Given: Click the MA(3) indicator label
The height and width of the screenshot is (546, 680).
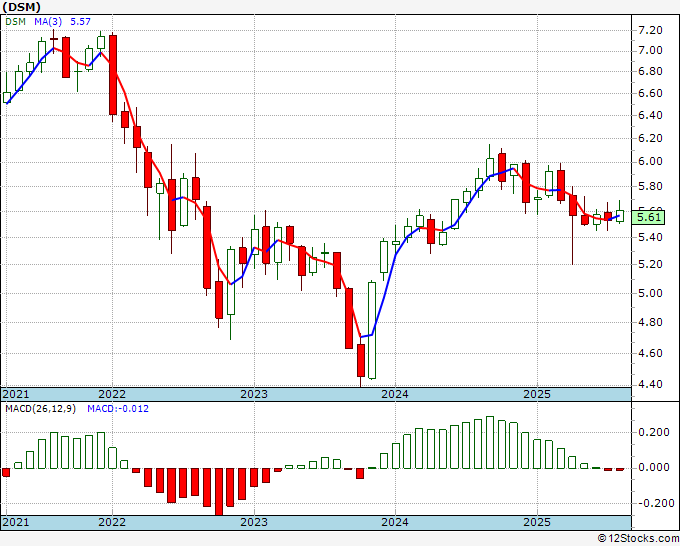Looking at the screenshot, I should (48, 21).
